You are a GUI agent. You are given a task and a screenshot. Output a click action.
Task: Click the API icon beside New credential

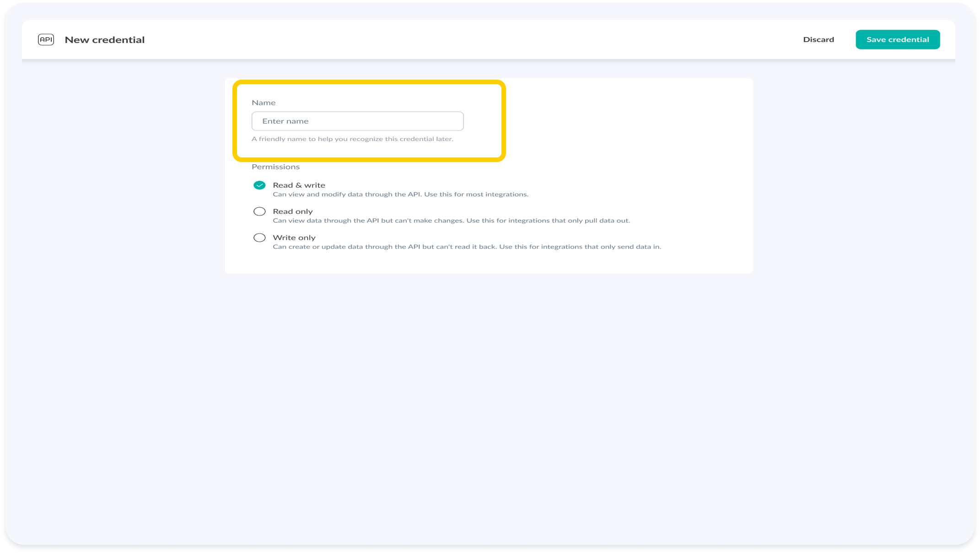point(46,40)
